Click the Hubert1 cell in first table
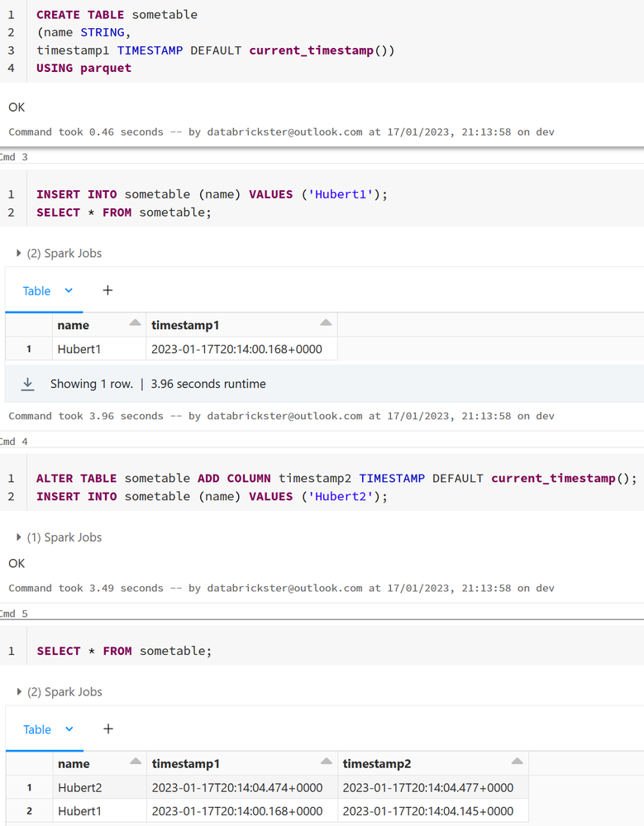This screenshot has height=826, width=644. (99, 349)
